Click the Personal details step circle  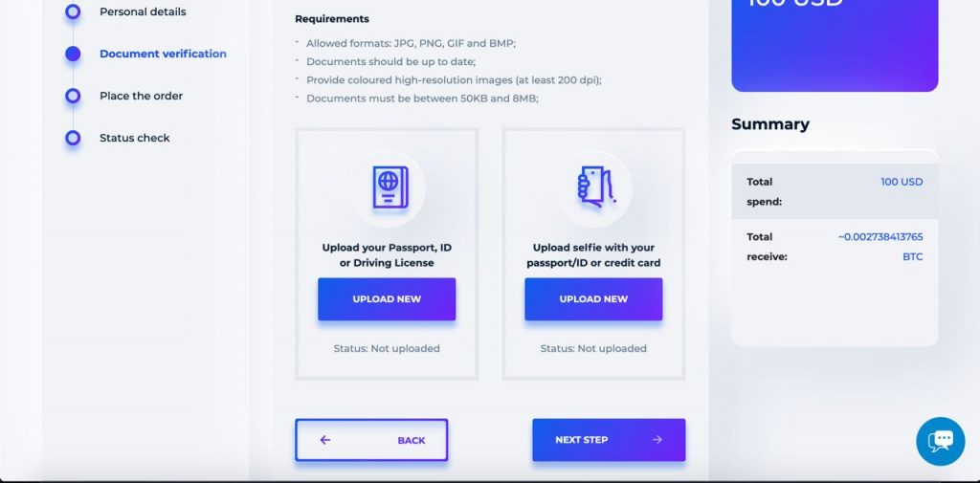tap(73, 11)
